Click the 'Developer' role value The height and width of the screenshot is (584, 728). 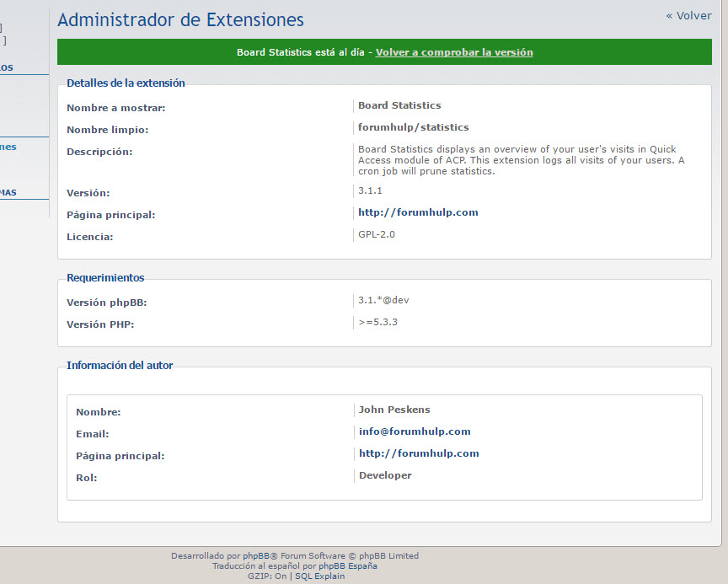coord(385,475)
